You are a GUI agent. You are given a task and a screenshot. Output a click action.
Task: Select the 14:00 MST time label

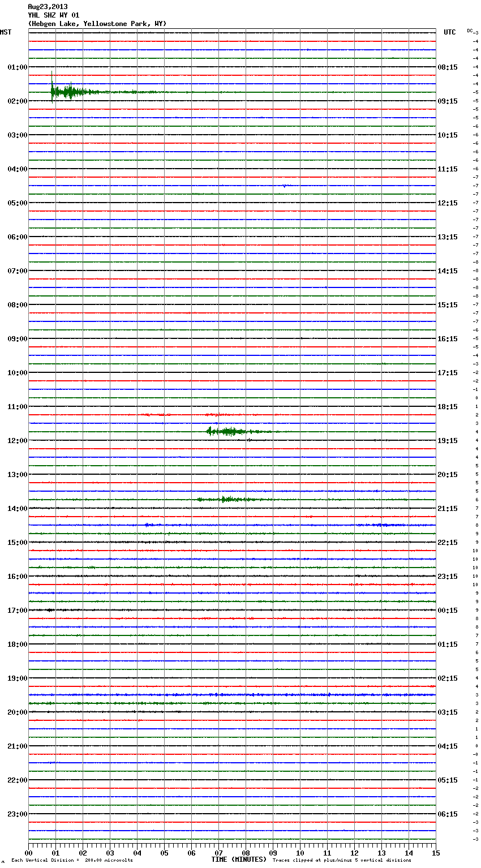coord(17,509)
